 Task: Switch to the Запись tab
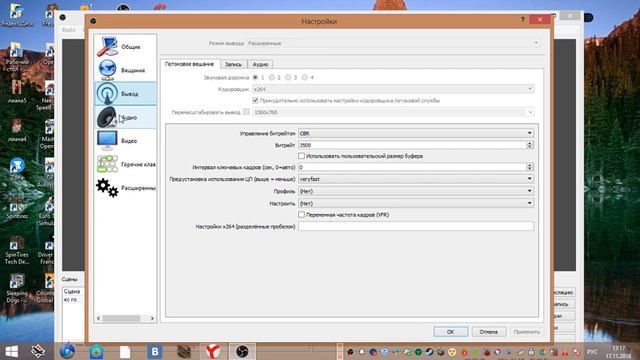click(233, 64)
